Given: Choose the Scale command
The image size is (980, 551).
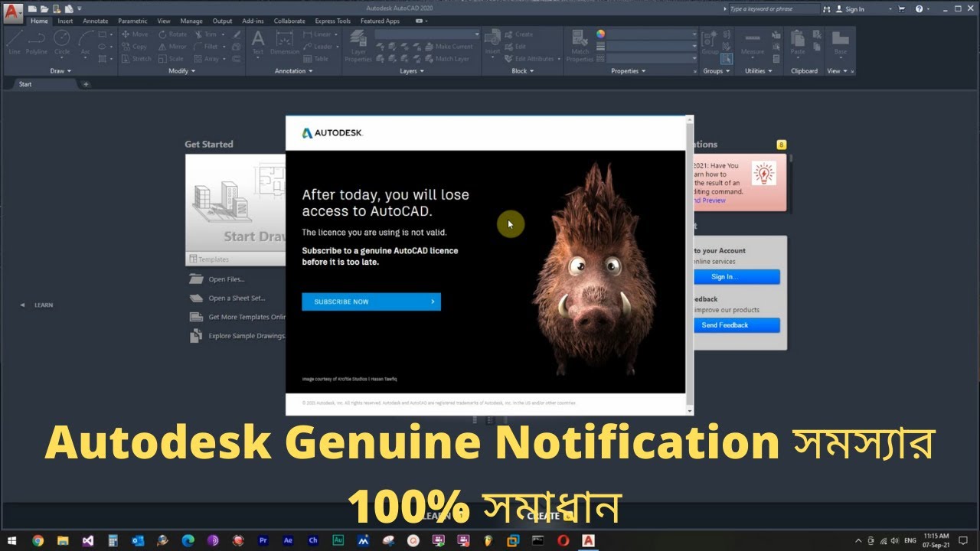Looking at the screenshot, I should pos(171,59).
